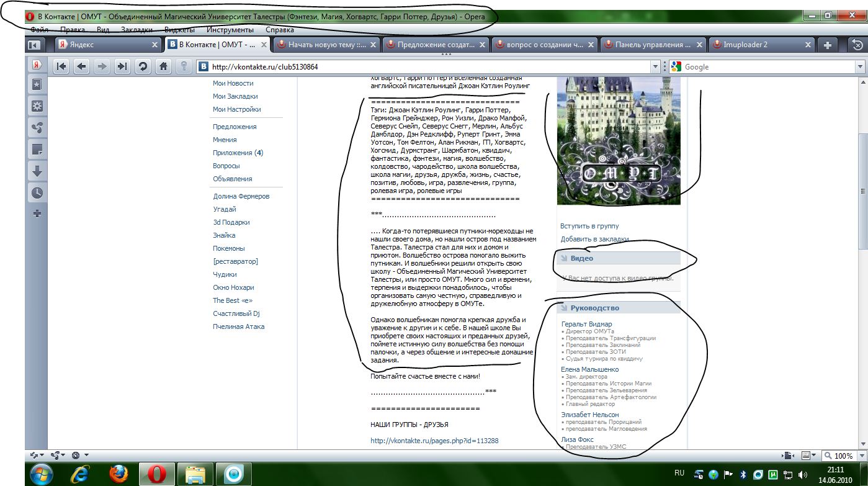This screenshot has height=486, width=868.
Task: Open the Unite panel in the sidebar
Action: click(x=37, y=128)
